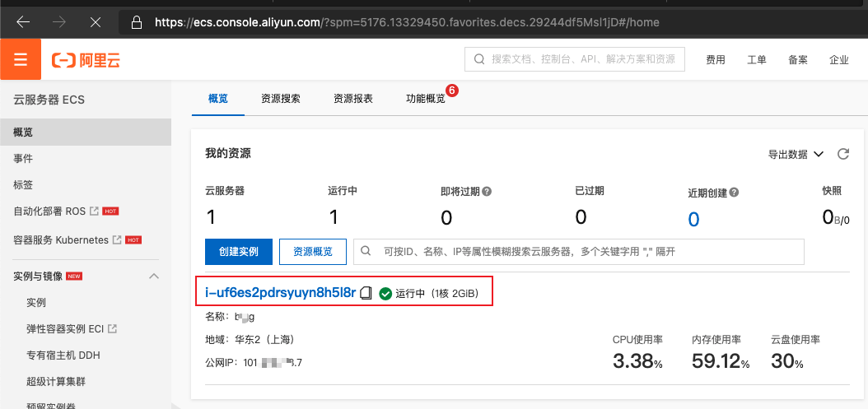The image size is (868, 409).
Task: Copy the instance ID with copy icon
Action: coord(366,293)
